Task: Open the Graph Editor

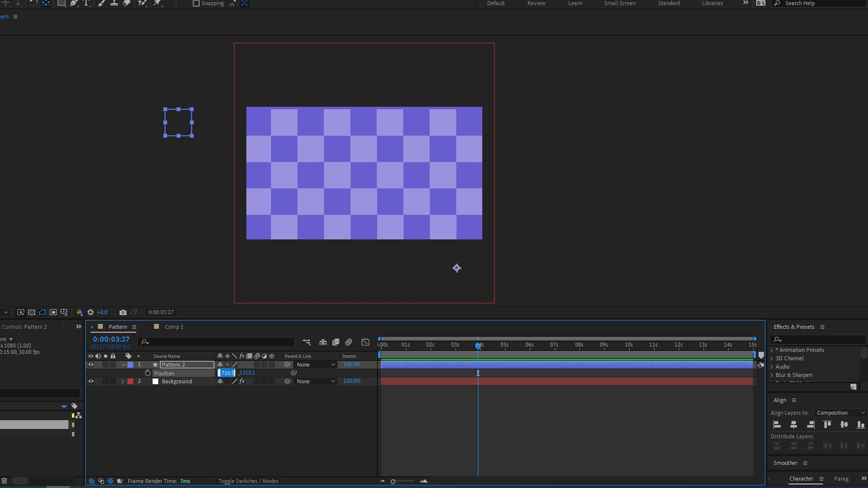Action: click(x=365, y=342)
